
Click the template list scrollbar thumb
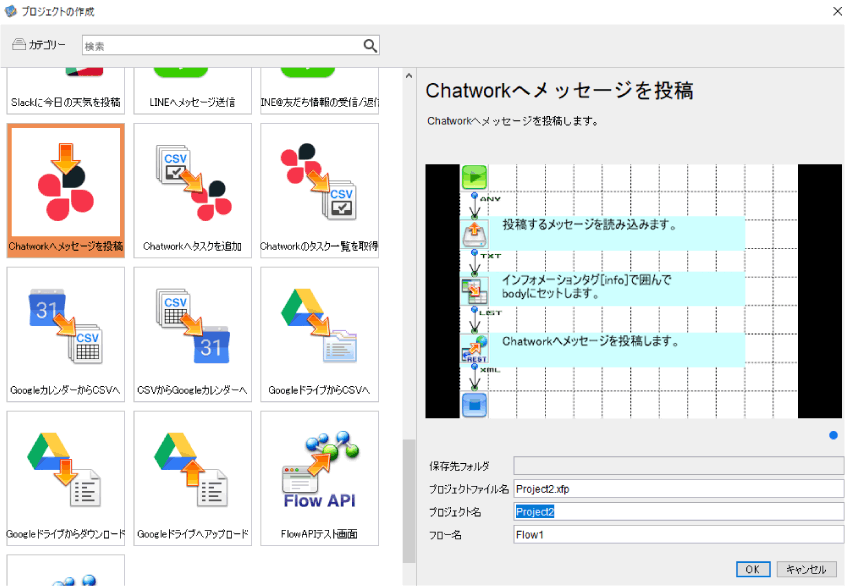[x=409, y=501]
